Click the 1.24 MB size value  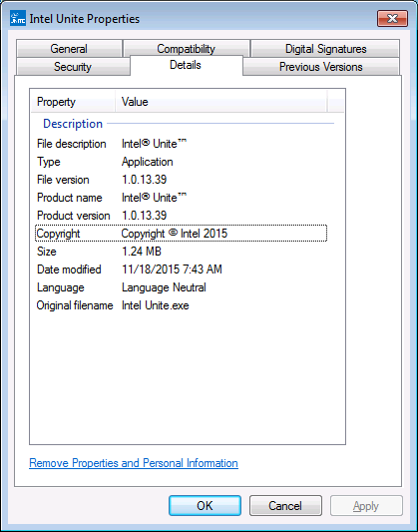[x=142, y=252]
